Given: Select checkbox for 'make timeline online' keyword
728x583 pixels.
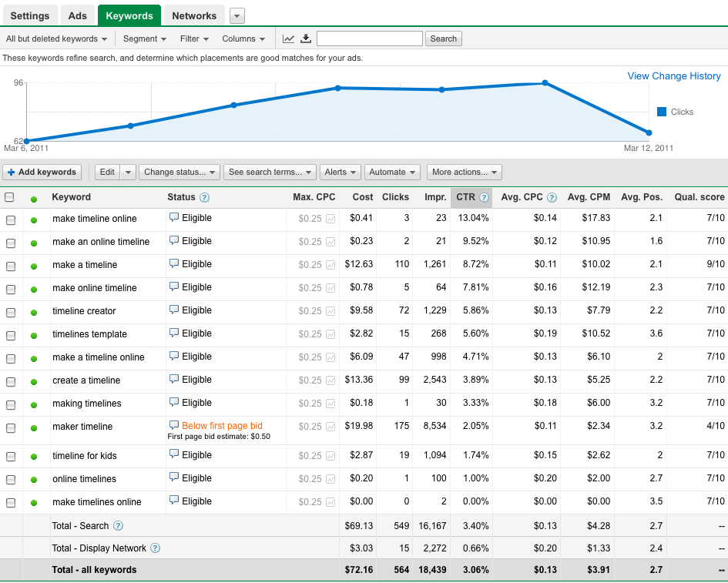Looking at the screenshot, I should click(x=11, y=220).
